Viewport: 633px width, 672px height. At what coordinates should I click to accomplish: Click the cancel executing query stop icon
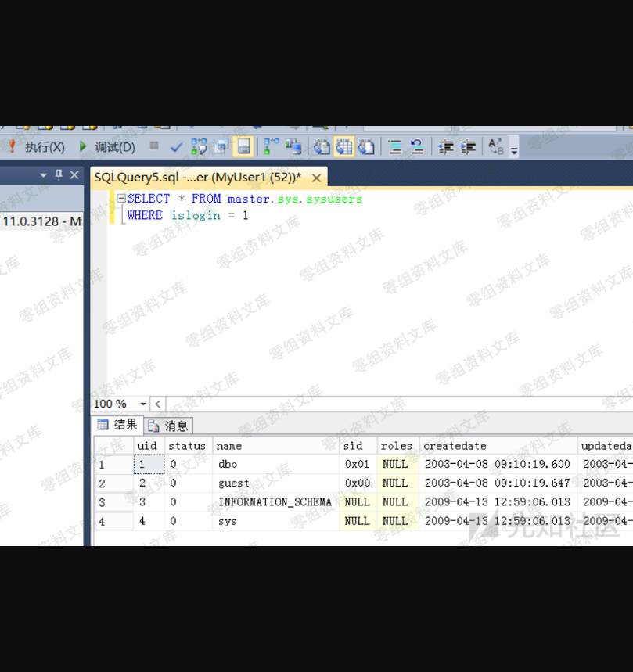tap(154, 146)
